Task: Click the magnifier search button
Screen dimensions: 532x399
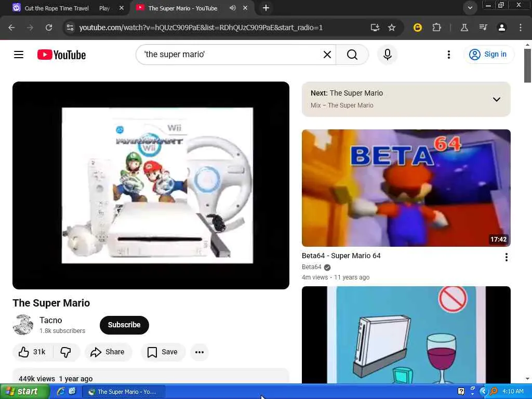Action: (x=352, y=55)
